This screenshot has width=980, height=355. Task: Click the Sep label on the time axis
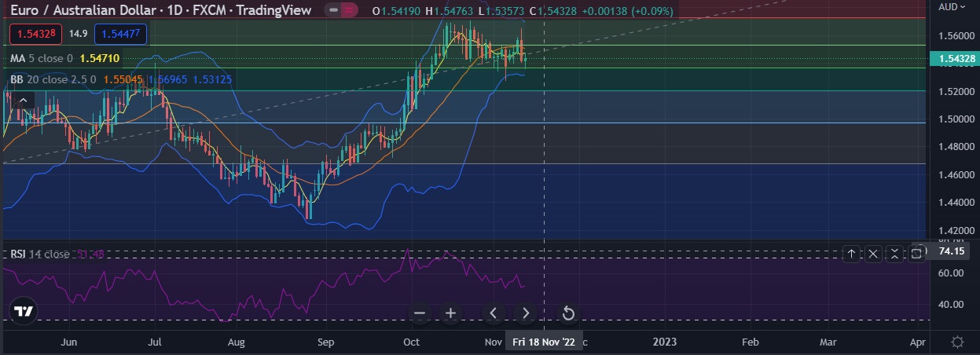tap(326, 342)
